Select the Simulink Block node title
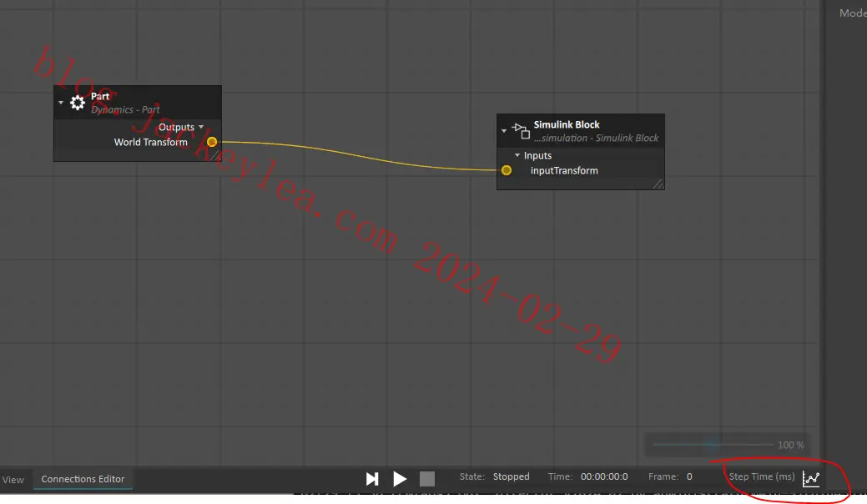This screenshot has height=504, width=867. pyautogui.click(x=567, y=124)
